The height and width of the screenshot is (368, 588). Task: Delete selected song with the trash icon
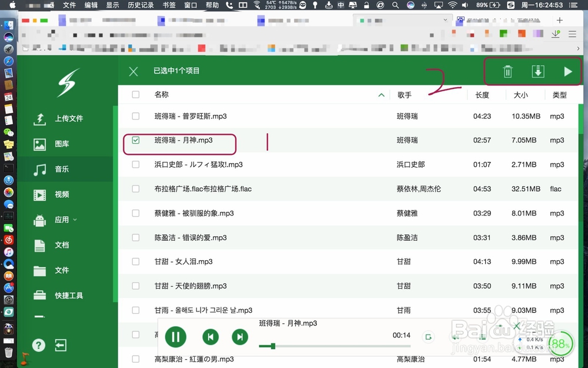(x=507, y=71)
